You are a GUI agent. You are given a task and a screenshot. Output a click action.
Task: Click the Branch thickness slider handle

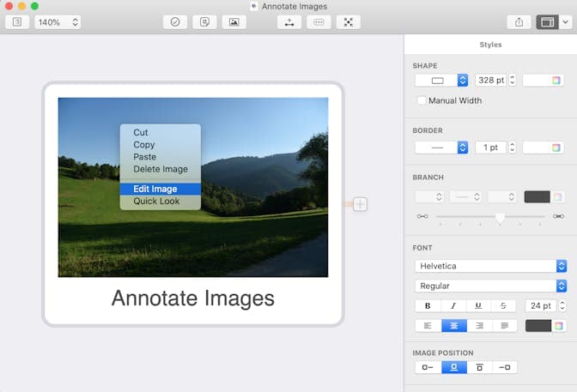500,218
